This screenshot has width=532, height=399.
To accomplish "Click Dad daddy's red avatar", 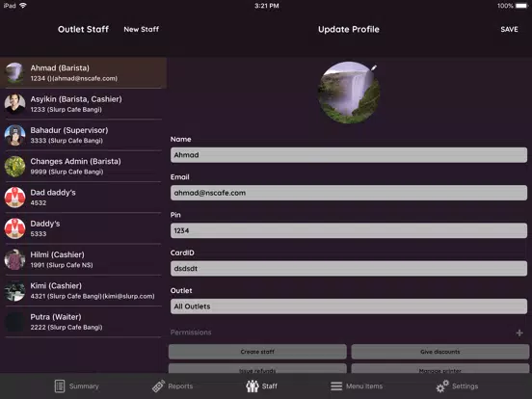I will coord(14,198).
